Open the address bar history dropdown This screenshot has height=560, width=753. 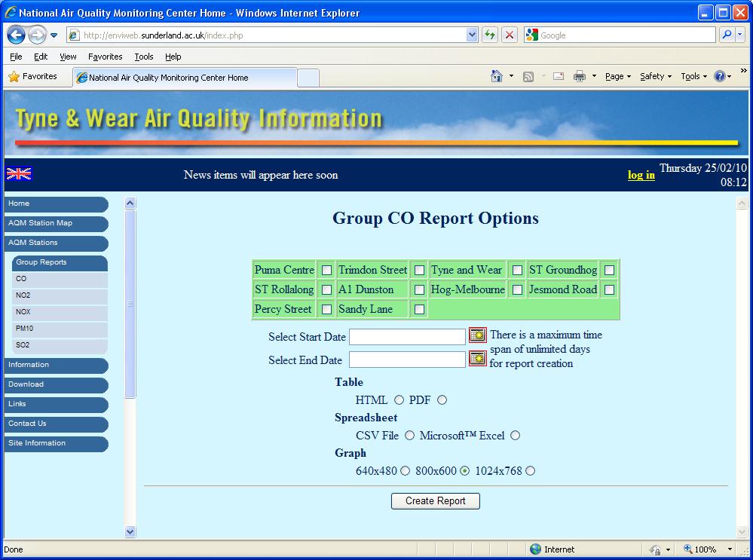[x=470, y=35]
